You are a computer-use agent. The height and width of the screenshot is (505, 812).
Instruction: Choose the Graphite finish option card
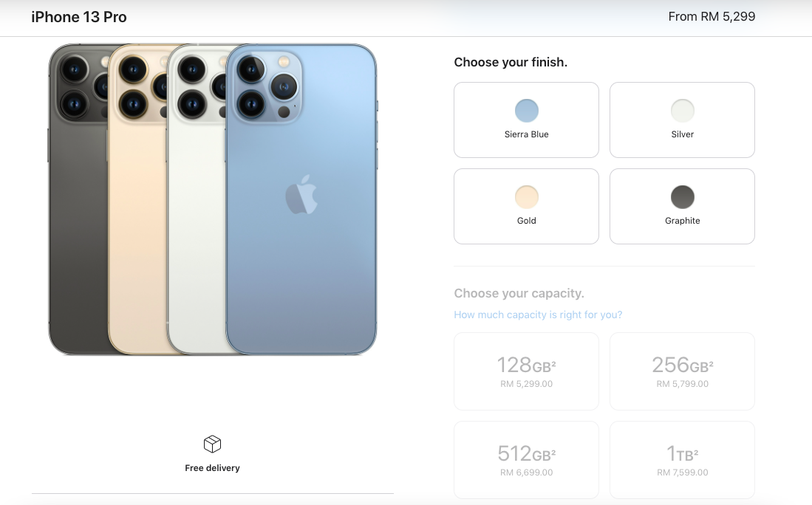(x=682, y=207)
